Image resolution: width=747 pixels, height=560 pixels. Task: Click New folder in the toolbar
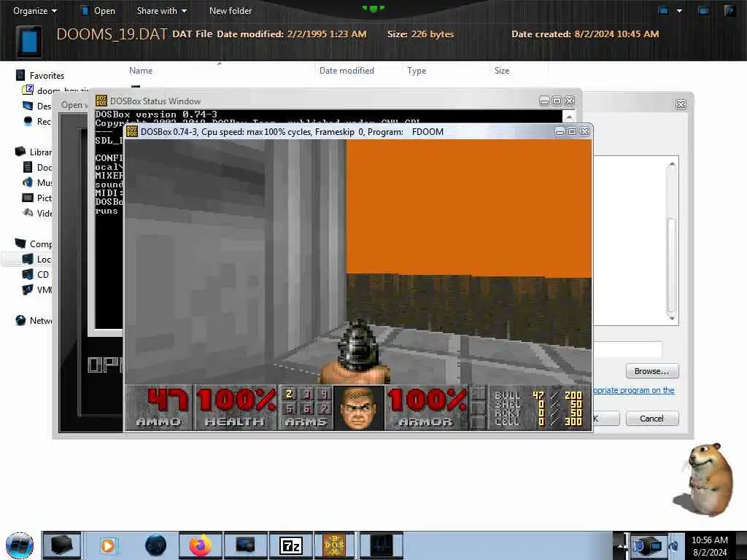(231, 10)
